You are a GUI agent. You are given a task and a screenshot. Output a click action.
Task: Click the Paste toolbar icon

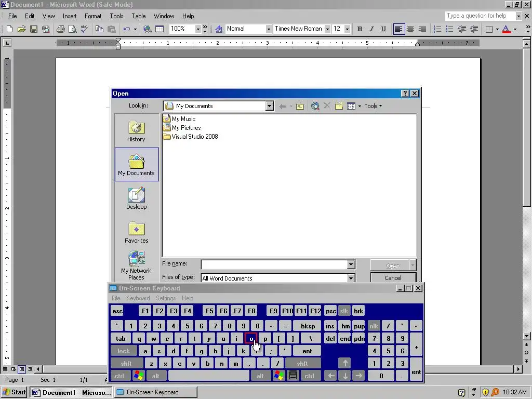pyautogui.click(x=112, y=29)
